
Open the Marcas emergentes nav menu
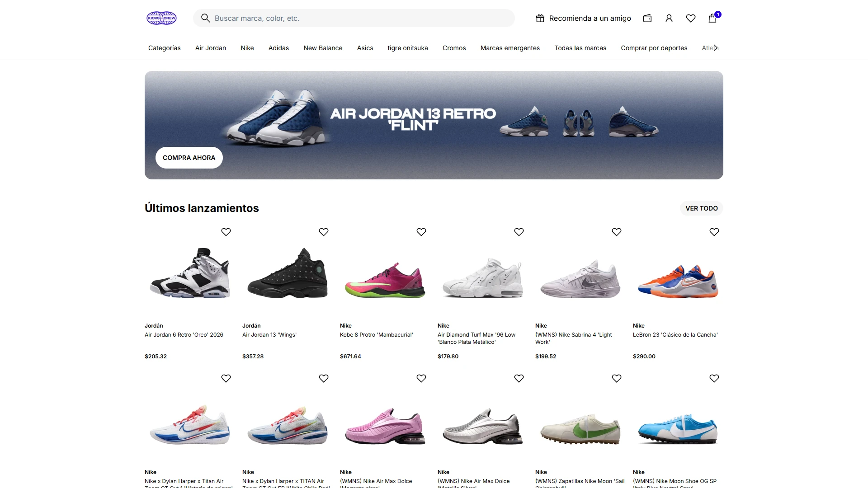tap(510, 48)
